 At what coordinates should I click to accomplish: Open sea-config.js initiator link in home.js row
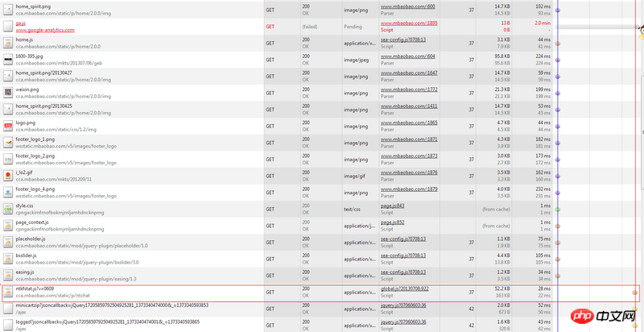pyautogui.click(x=403, y=39)
